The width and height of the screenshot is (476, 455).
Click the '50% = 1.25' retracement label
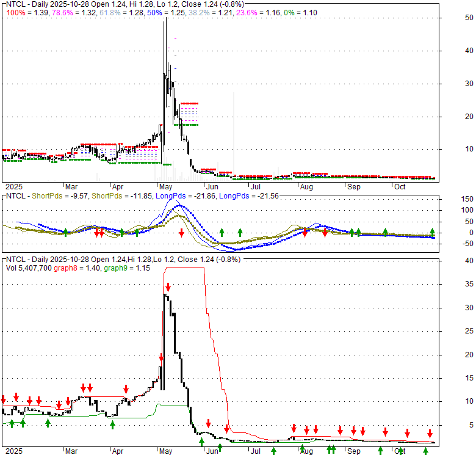[x=166, y=13]
